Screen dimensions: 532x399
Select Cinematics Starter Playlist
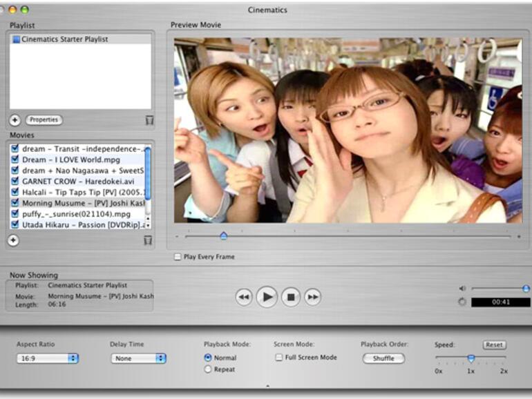[x=64, y=39]
